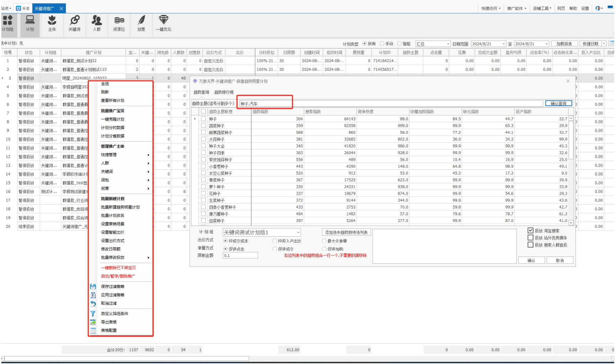Open the 关键词 link icon
This screenshot has height=364, width=616.
point(74,23)
